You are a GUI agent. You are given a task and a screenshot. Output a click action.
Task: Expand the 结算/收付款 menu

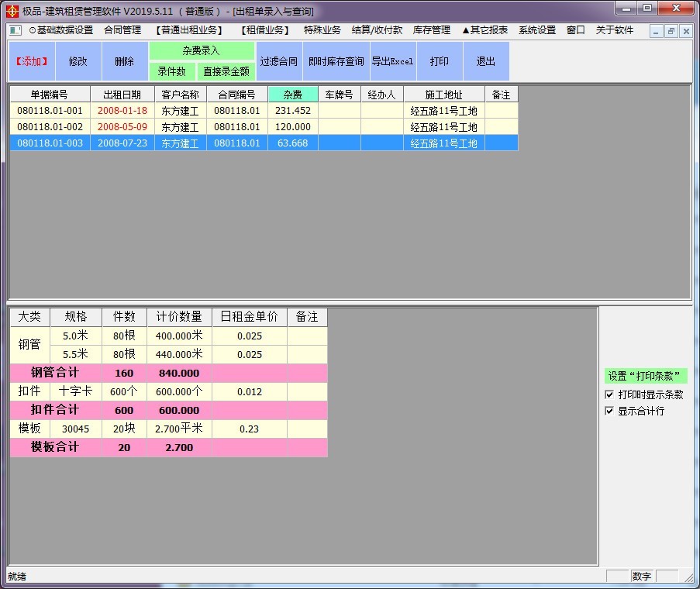click(377, 30)
